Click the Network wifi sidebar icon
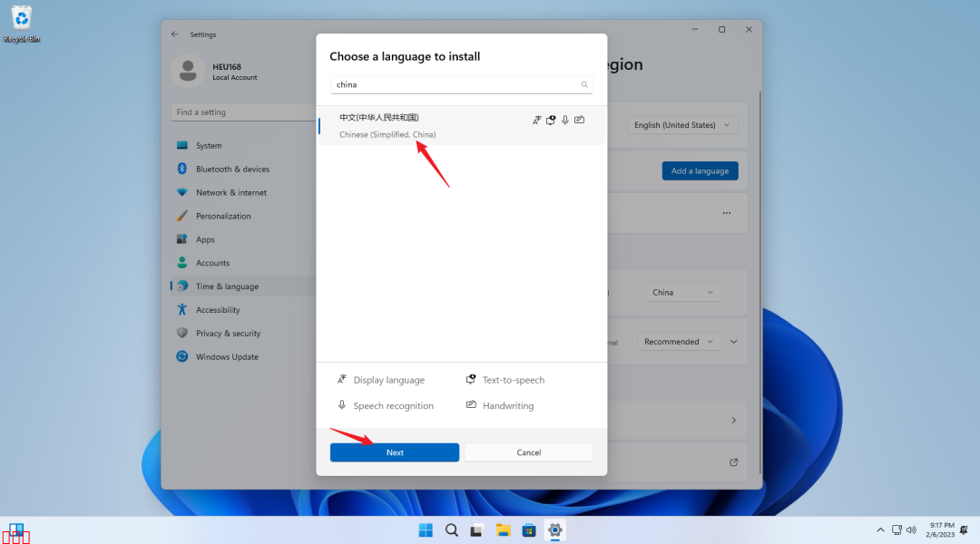 point(181,192)
